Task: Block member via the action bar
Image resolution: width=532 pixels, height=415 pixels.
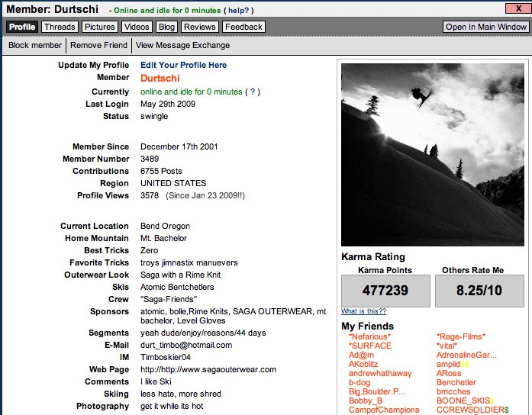Action: click(35, 45)
